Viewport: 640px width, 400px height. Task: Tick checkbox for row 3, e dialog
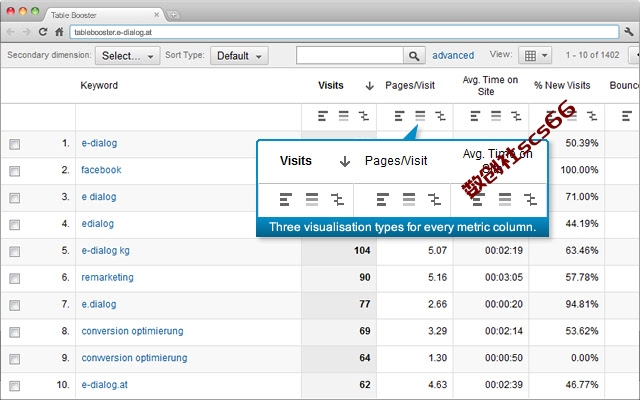(x=15, y=198)
